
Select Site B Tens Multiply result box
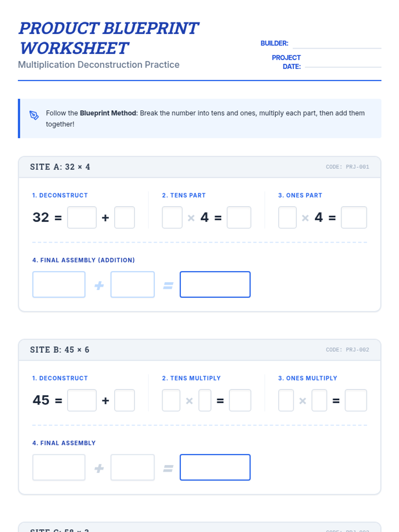240,400
